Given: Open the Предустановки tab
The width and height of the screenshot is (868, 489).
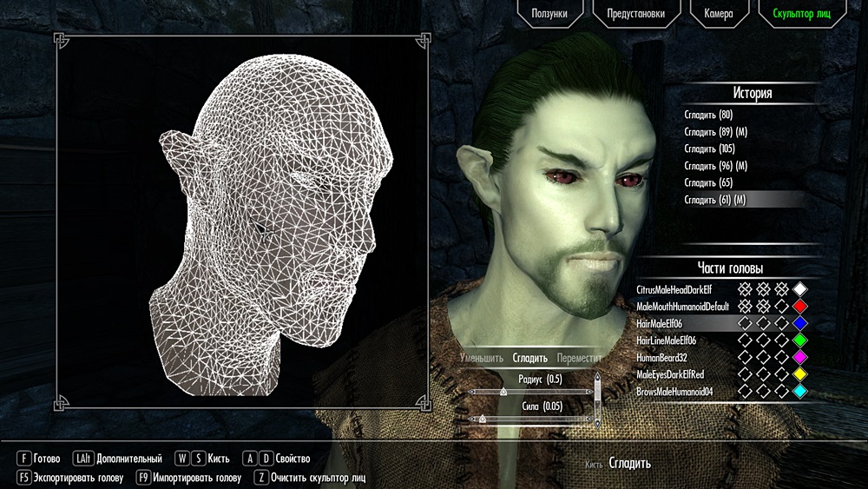Looking at the screenshot, I should coord(636,13).
